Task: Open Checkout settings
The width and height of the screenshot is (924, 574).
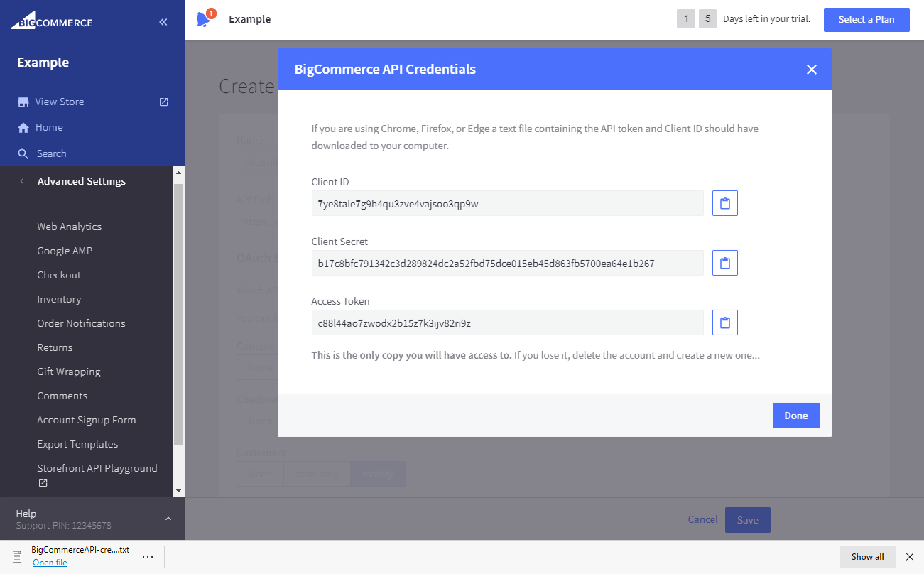Action: pos(59,275)
